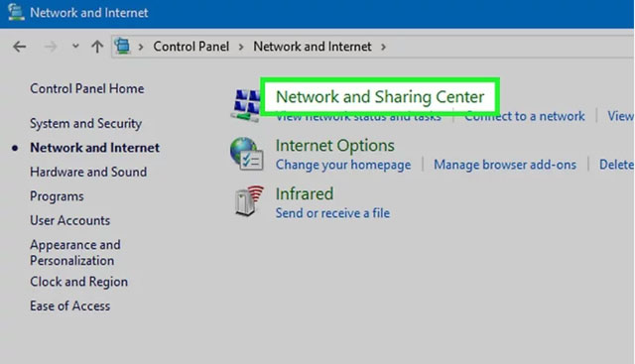Click the Control Panel icon in address bar
Image resolution: width=635 pixels, height=364 pixels.
(x=122, y=46)
